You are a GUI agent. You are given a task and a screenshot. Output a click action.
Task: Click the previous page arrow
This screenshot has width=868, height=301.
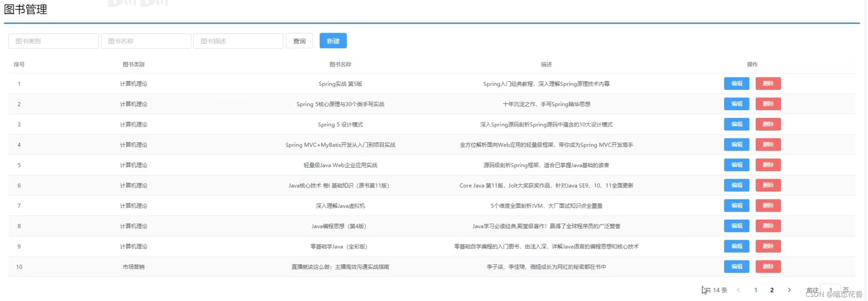coord(738,290)
